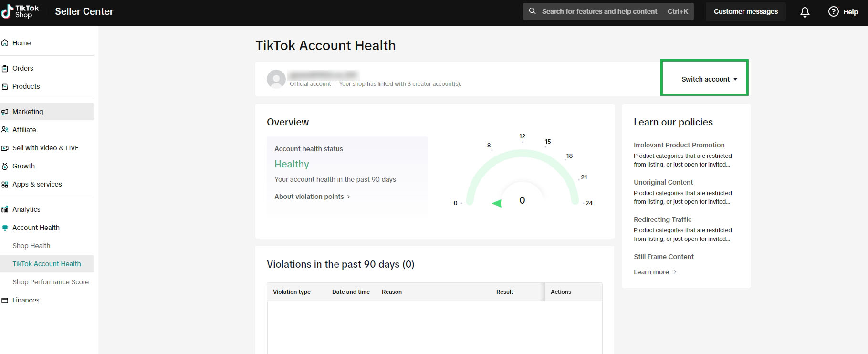
Task: Open Unoriginal Content policy link
Action: [x=663, y=182]
